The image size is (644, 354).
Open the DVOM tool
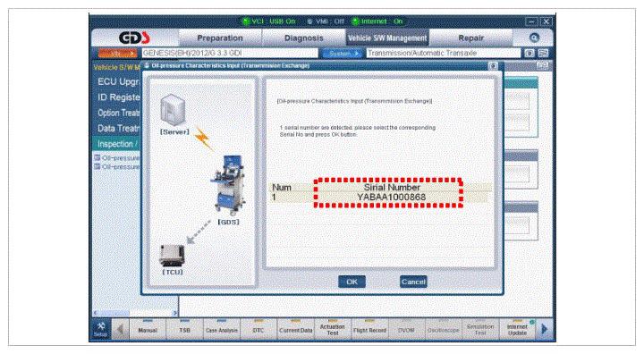point(406,329)
